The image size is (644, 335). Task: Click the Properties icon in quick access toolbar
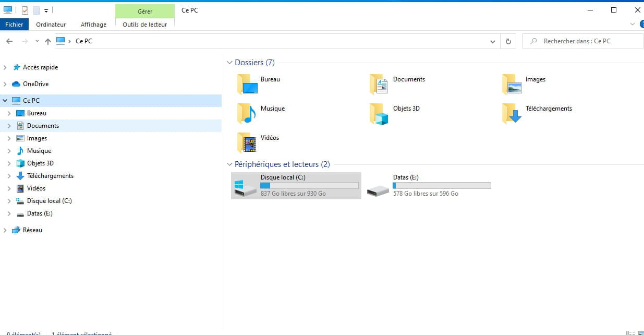coord(25,10)
